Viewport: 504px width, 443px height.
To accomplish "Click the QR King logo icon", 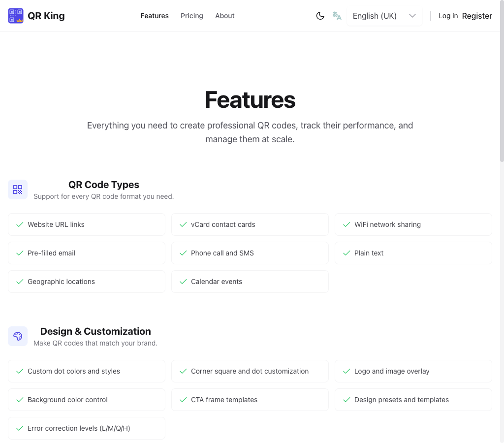I will [x=16, y=16].
